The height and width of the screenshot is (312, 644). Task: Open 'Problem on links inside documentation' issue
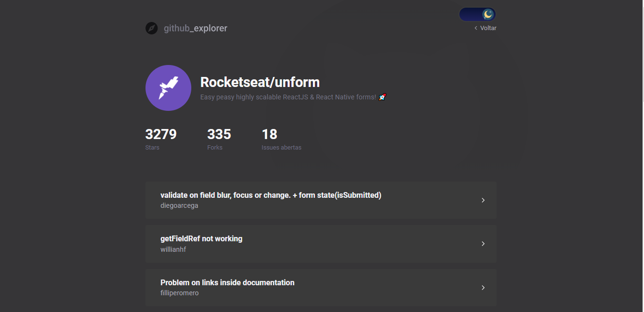tap(321, 288)
